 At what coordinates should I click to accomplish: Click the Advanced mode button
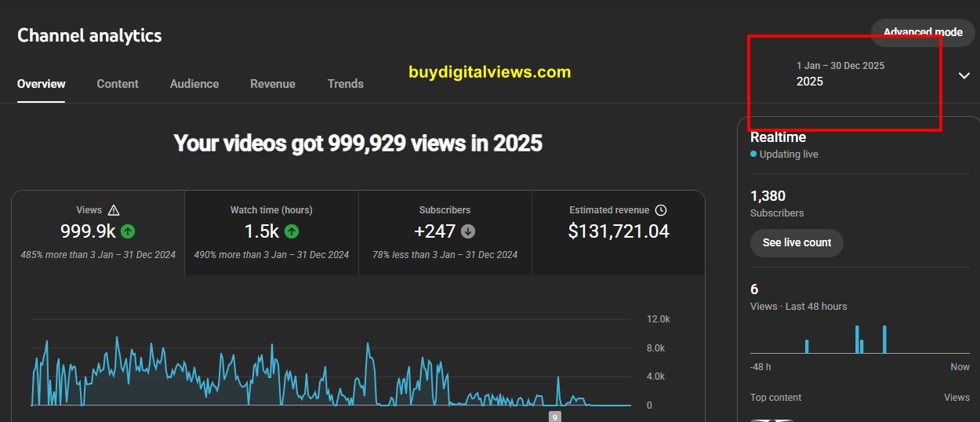(x=923, y=32)
